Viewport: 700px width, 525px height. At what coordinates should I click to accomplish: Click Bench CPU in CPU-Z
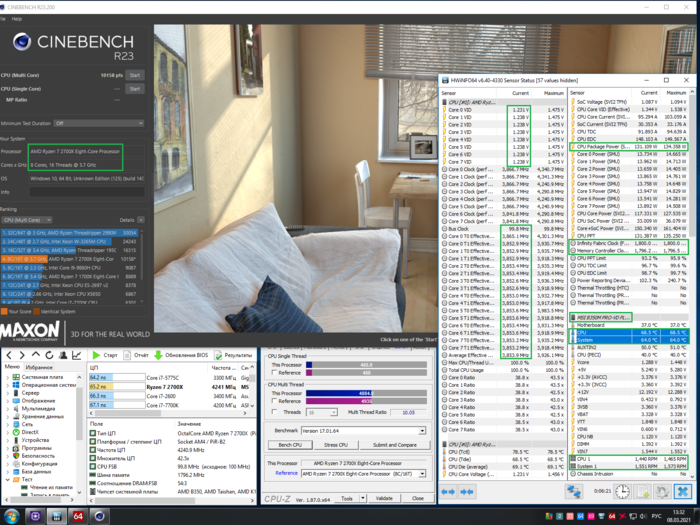[x=290, y=445]
